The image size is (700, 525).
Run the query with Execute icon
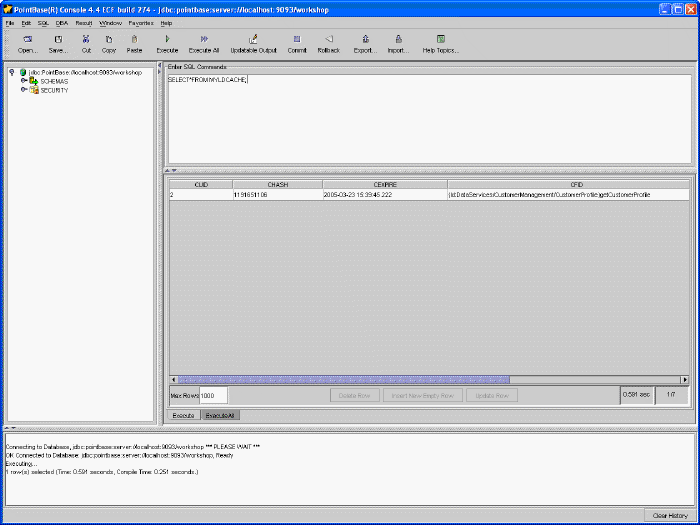tap(167, 39)
